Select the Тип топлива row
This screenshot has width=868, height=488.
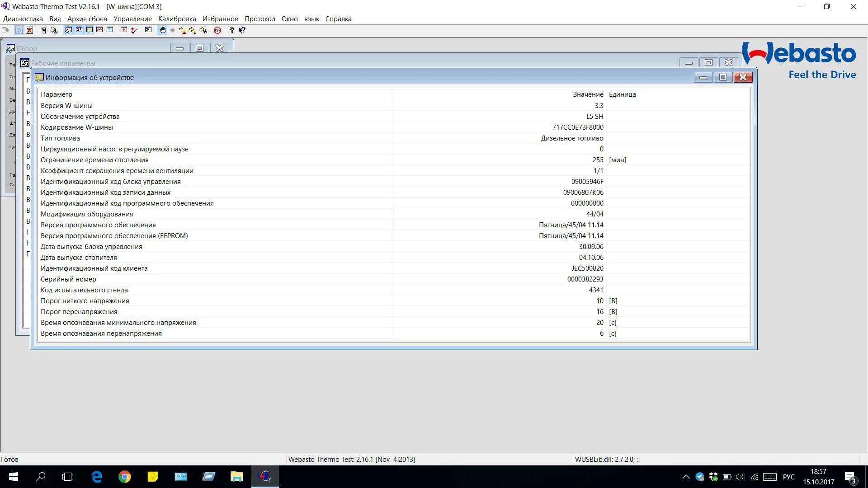60,138
